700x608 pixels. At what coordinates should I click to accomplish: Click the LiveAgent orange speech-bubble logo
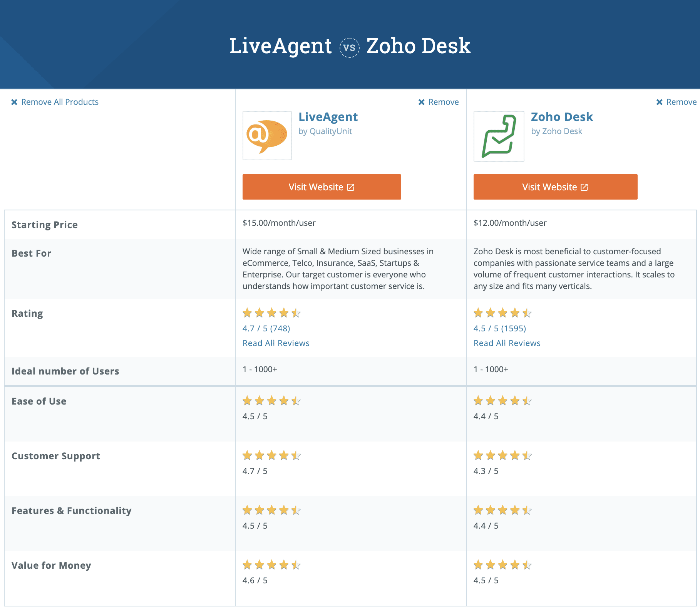tap(267, 136)
